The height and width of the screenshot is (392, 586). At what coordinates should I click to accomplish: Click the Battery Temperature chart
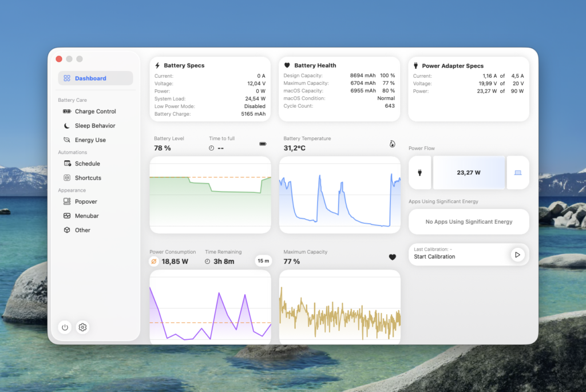click(x=340, y=195)
